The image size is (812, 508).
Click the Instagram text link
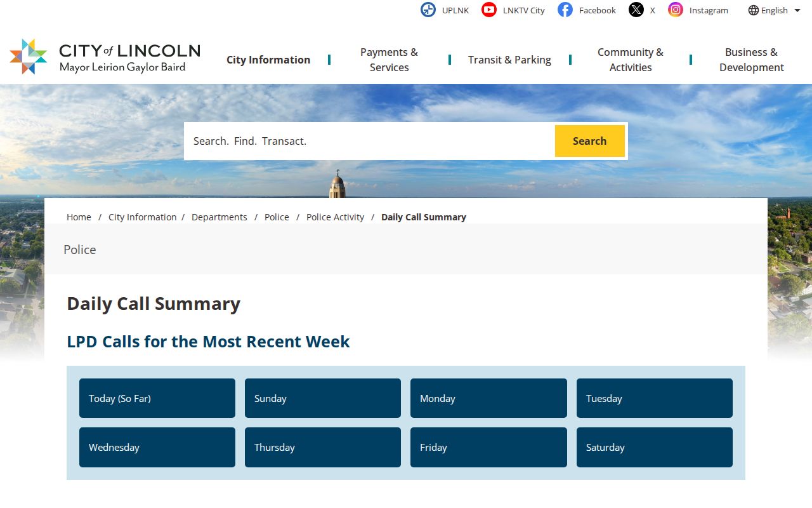709,10
